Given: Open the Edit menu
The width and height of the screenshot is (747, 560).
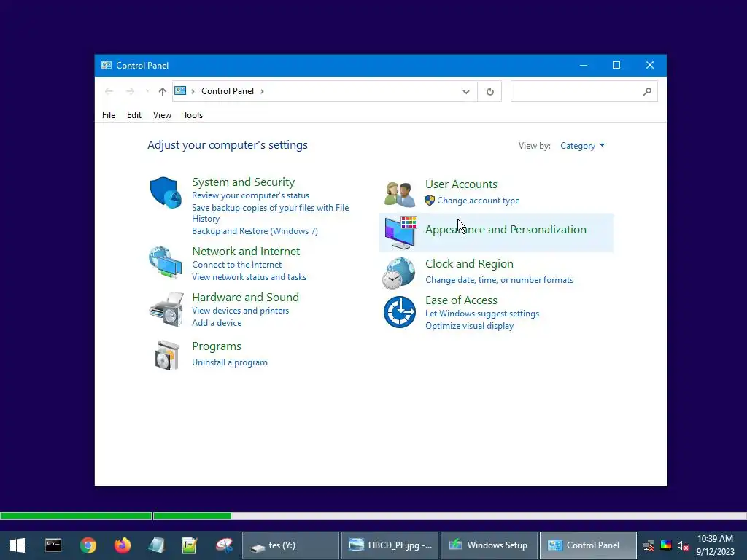Looking at the screenshot, I should pos(134,115).
